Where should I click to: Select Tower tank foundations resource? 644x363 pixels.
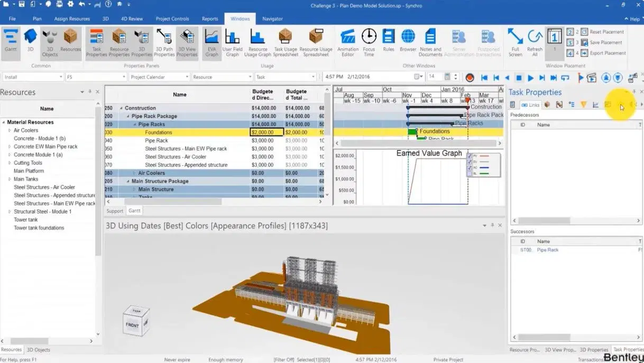39,228
